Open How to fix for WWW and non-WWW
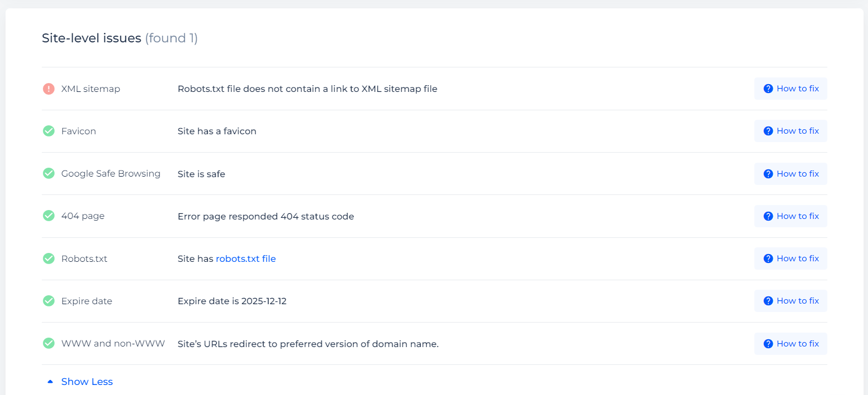The width and height of the screenshot is (868, 395). (x=791, y=343)
